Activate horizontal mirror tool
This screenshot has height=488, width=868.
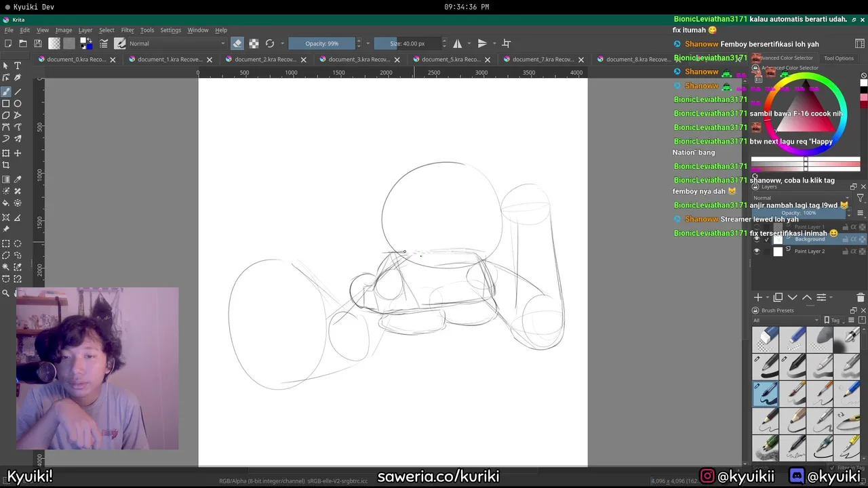(x=458, y=43)
